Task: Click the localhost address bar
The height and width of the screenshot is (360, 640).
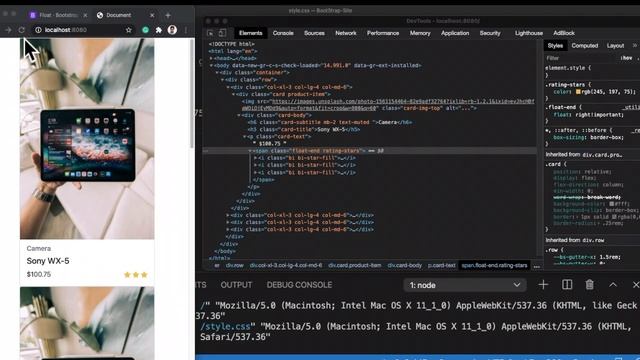Action: click(82, 30)
